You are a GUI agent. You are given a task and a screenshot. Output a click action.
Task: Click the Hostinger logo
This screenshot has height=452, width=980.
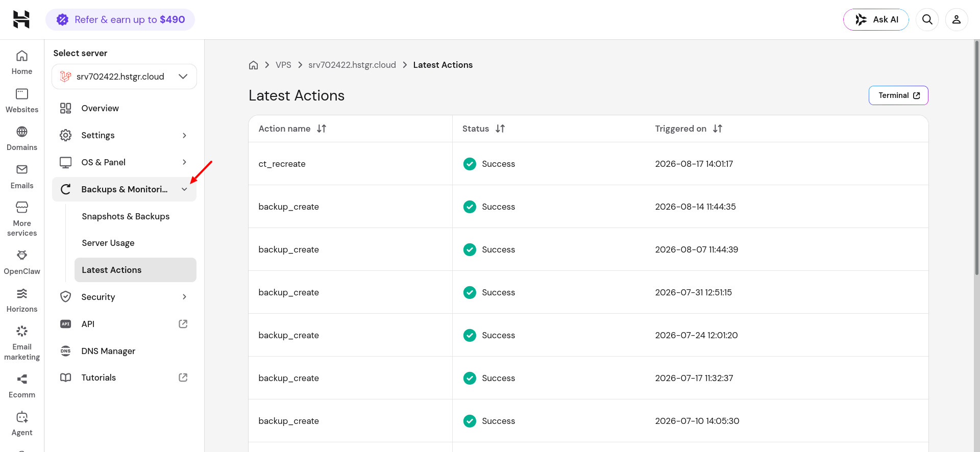pyautogui.click(x=21, y=19)
